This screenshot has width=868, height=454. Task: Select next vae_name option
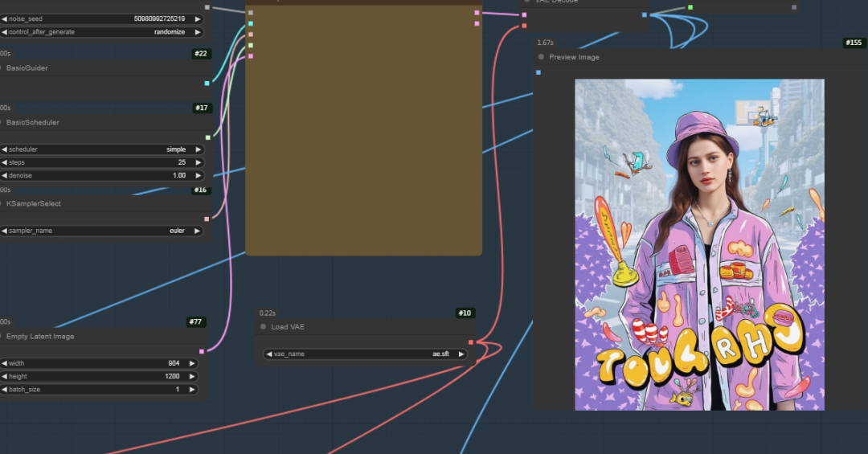pyautogui.click(x=461, y=354)
